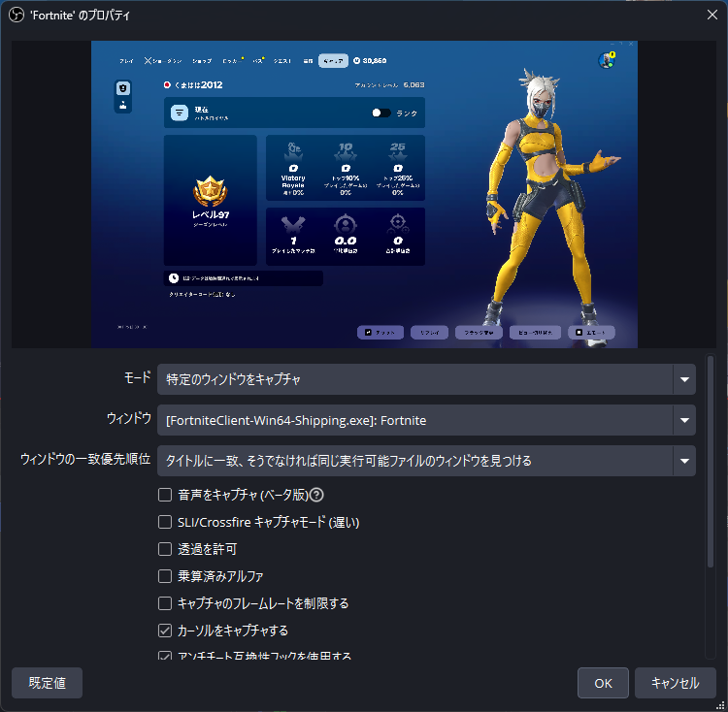
Task: Select the ロッカー tab in the preview
Action: [232, 61]
